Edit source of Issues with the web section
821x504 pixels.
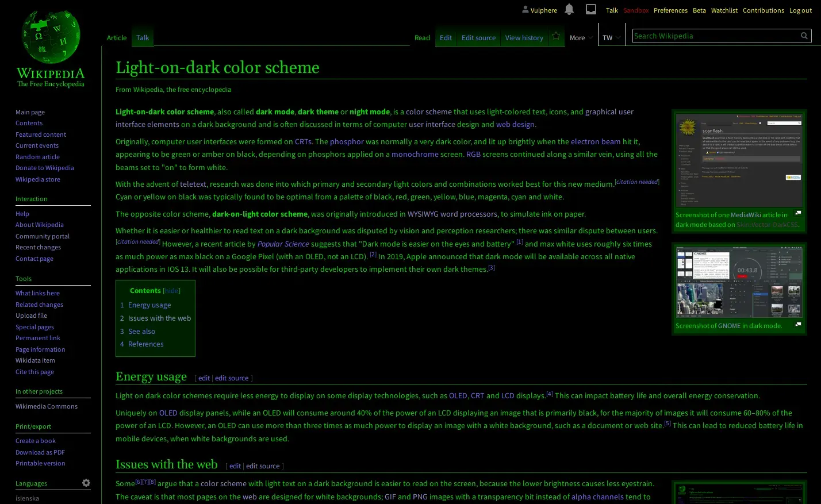coord(263,466)
